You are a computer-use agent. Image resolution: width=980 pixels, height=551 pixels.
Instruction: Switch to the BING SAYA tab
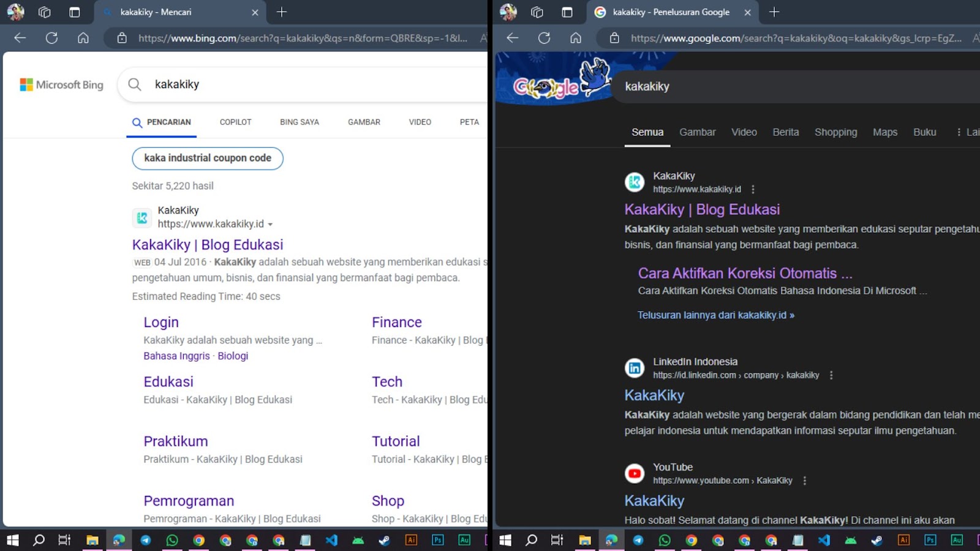[x=300, y=122]
